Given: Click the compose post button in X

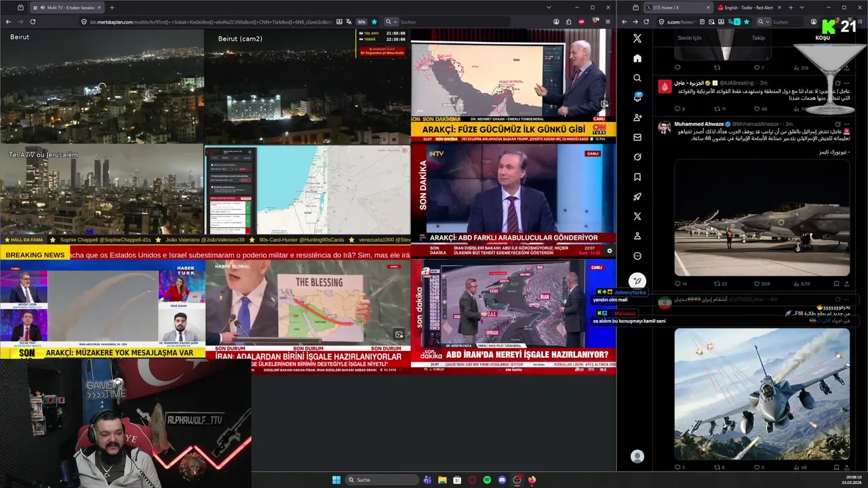Looking at the screenshot, I should click(x=637, y=281).
